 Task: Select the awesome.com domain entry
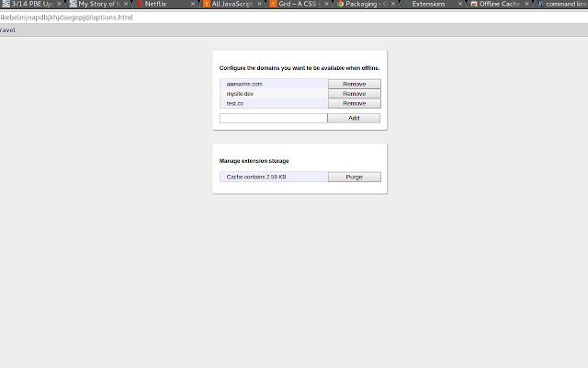point(274,84)
